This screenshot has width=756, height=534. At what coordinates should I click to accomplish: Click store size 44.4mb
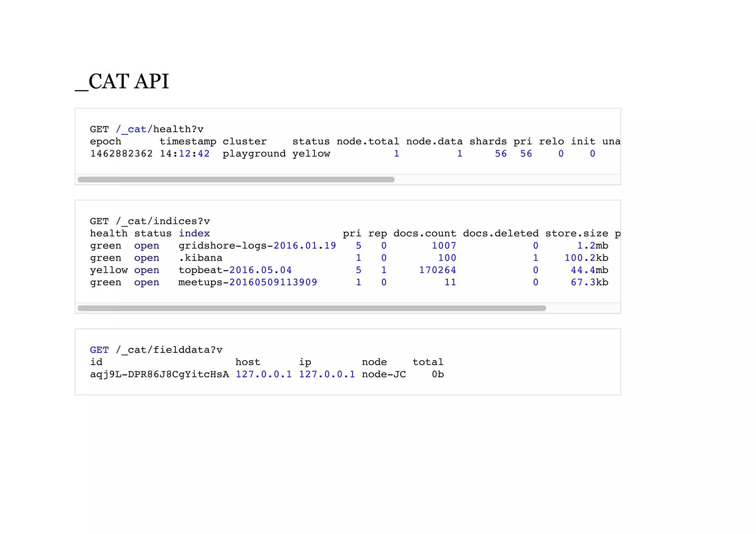pos(590,270)
